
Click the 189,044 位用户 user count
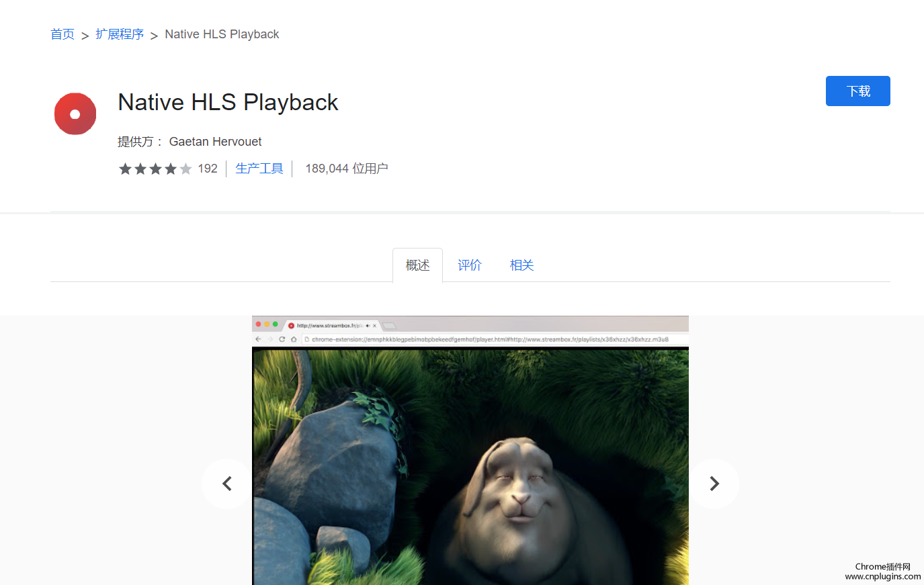[347, 169]
